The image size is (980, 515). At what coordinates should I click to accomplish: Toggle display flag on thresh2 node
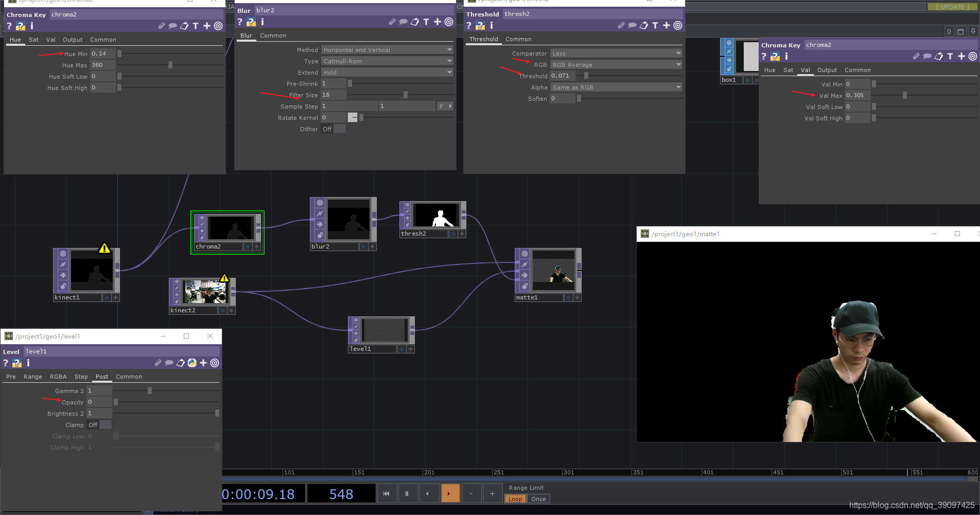453,234
